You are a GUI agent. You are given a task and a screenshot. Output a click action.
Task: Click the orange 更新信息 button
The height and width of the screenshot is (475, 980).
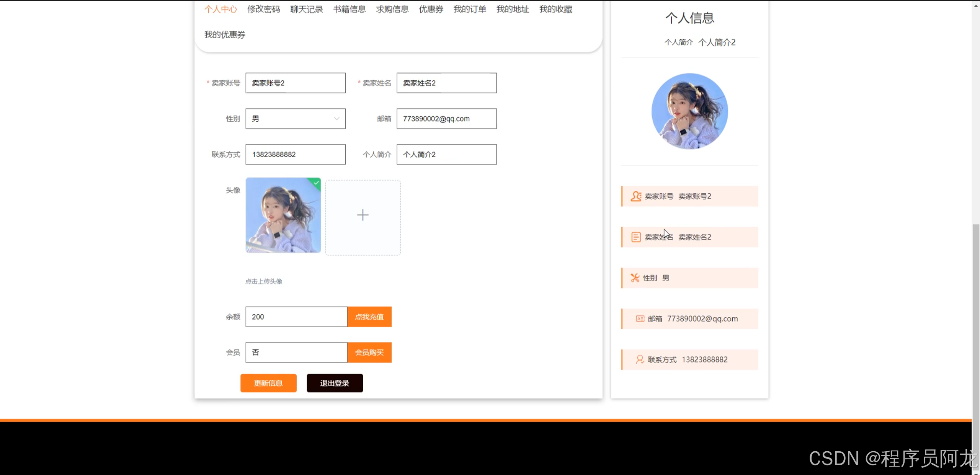coord(268,383)
